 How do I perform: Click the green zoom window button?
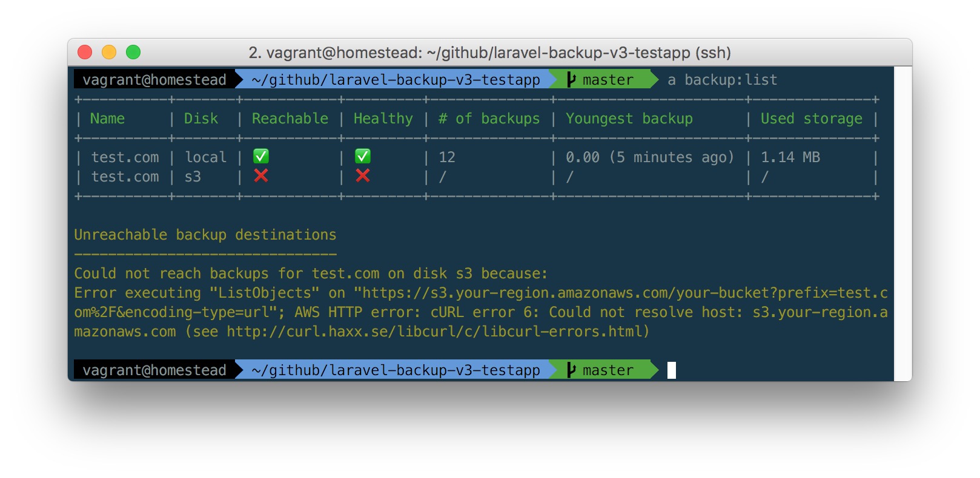133,53
